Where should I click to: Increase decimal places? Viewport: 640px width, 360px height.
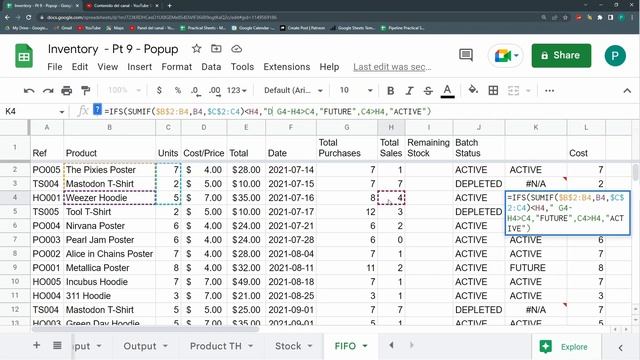click(x=215, y=91)
